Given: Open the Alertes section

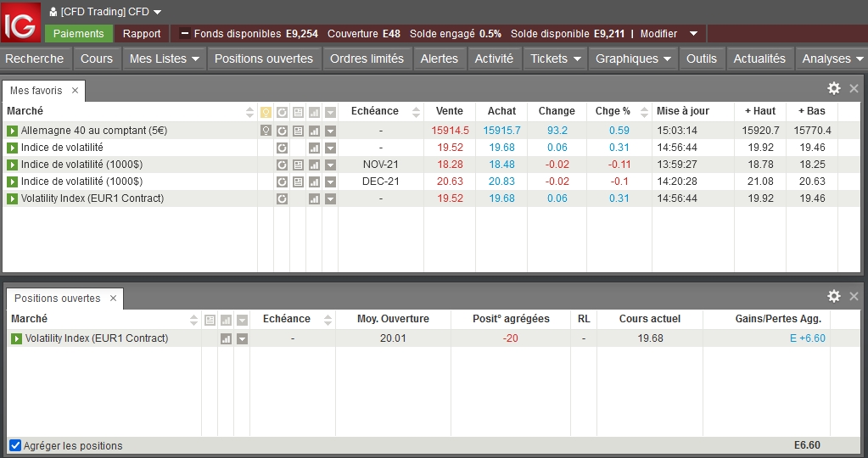Looking at the screenshot, I should coord(439,59).
